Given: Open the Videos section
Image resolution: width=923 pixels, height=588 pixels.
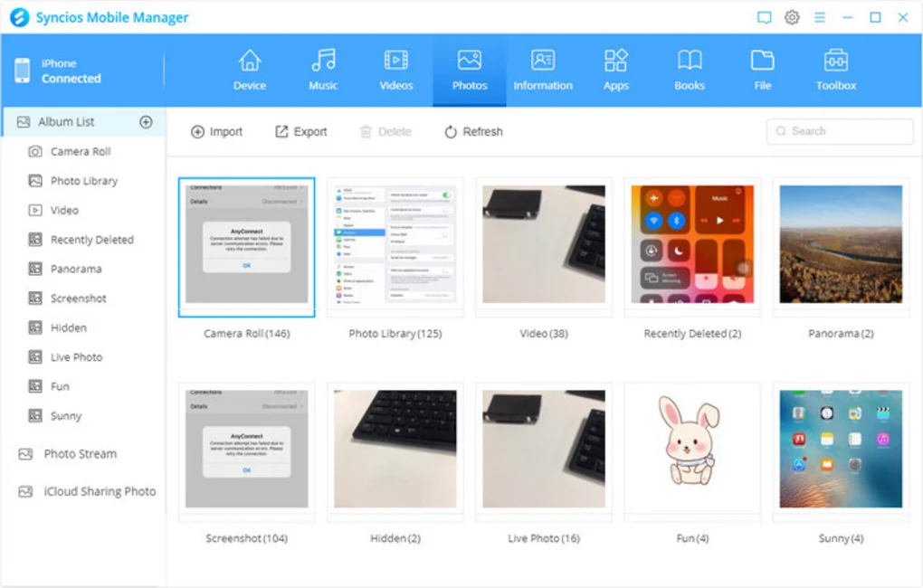Looking at the screenshot, I should pyautogui.click(x=396, y=71).
